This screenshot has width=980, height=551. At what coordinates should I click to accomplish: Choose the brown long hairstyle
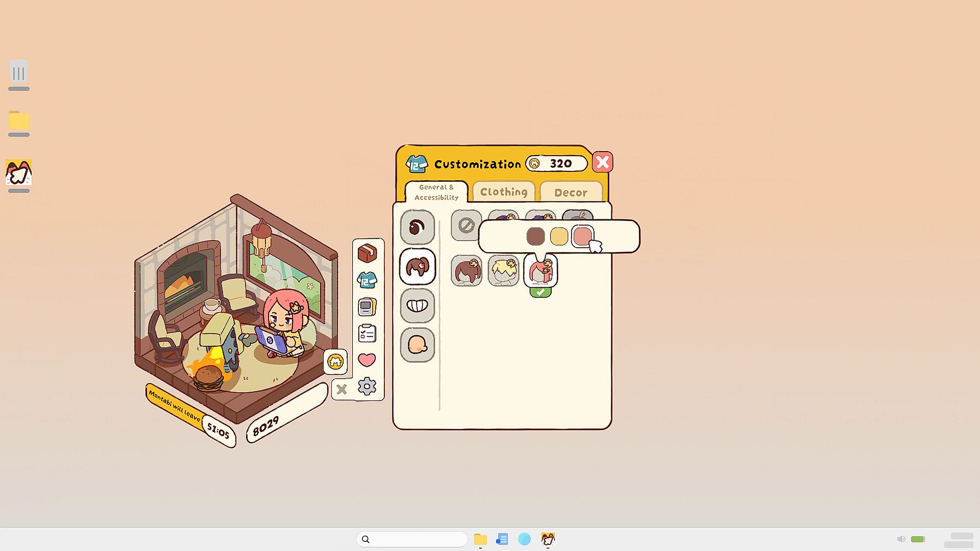point(466,270)
